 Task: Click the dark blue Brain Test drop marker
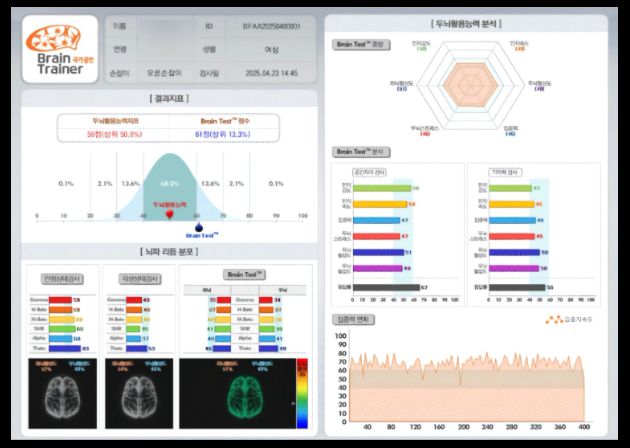pyautogui.click(x=198, y=228)
